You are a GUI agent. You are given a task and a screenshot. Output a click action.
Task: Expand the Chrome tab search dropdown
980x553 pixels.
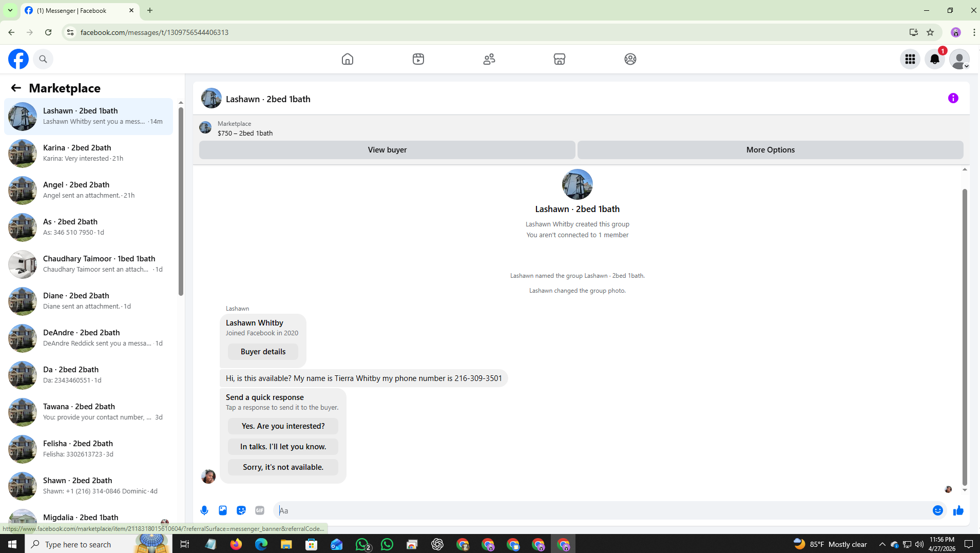click(10, 10)
